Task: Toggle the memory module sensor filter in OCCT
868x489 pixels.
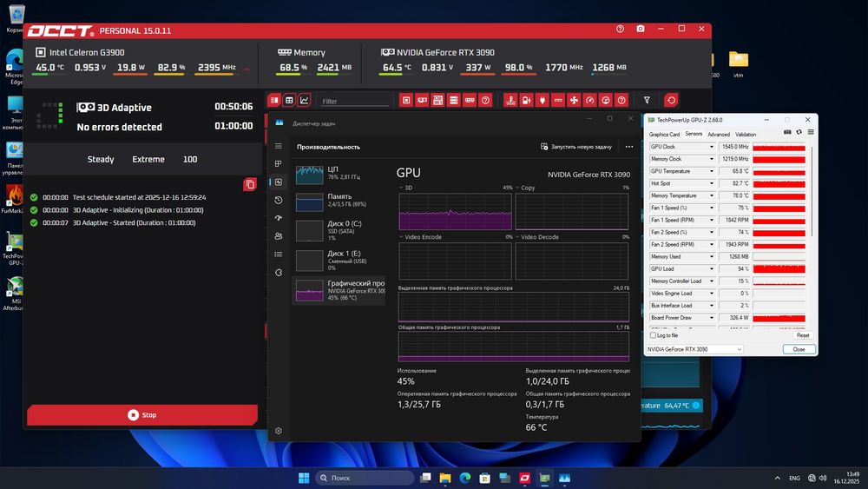Action: coord(470,100)
